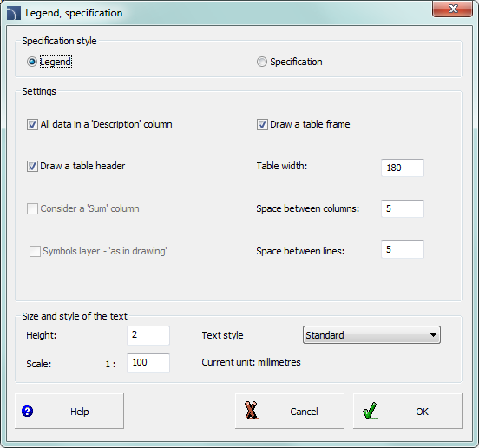Enable Symbols layer 'as in drawing' checkbox
The height and width of the screenshot is (448, 479).
click(35, 251)
